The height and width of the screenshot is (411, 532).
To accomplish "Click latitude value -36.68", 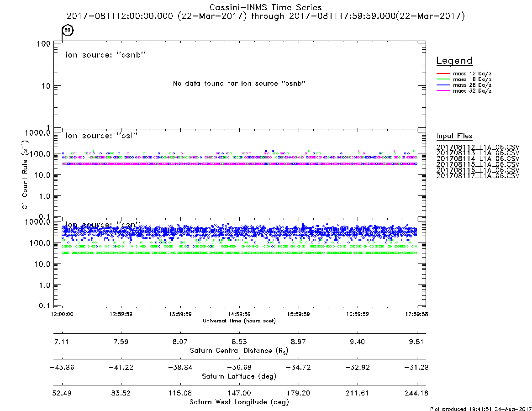I will coord(239,368).
